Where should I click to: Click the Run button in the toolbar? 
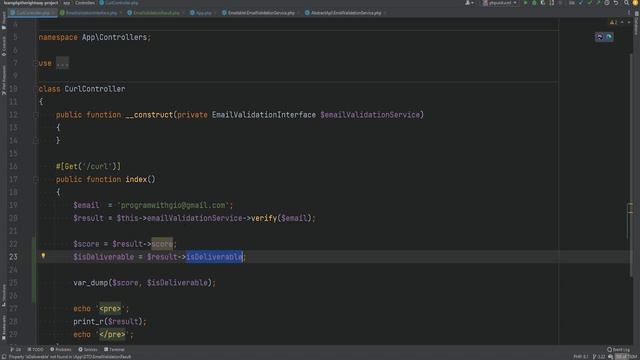pos(525,3)
